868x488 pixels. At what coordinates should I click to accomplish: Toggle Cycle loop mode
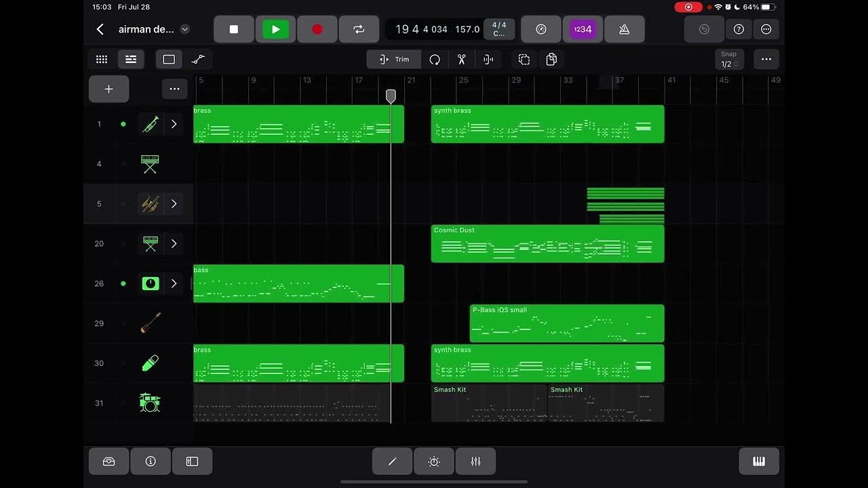pyautogui.click(x=359, y=29)
